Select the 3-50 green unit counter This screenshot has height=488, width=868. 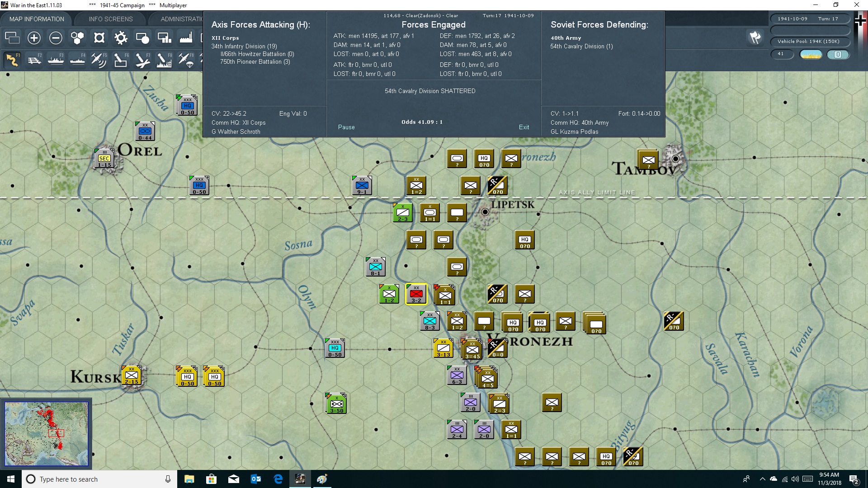336,403
